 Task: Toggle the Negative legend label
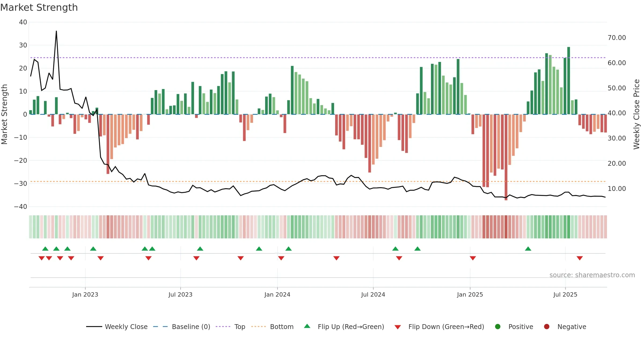pyautogui.click(x=572, y=327)
